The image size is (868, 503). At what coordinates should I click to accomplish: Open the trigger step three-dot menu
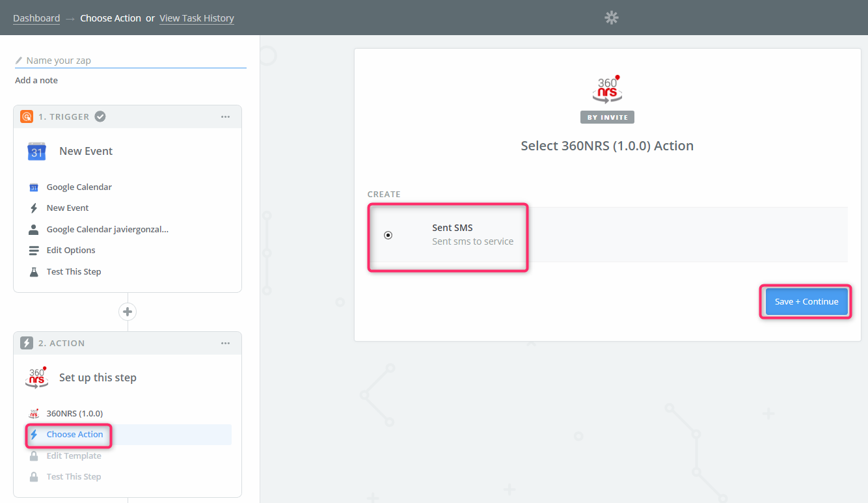225,116
